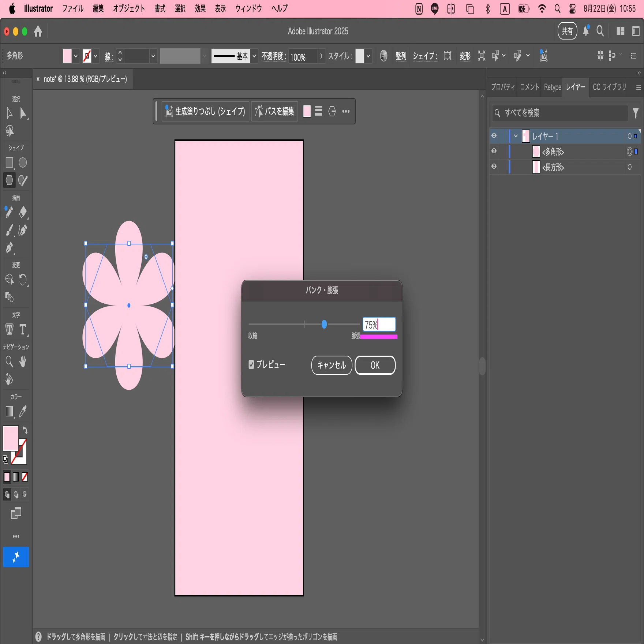Viewport: 644px width, 644px height.
Task: Open the 効果 menu
Action: pos(200,8)
